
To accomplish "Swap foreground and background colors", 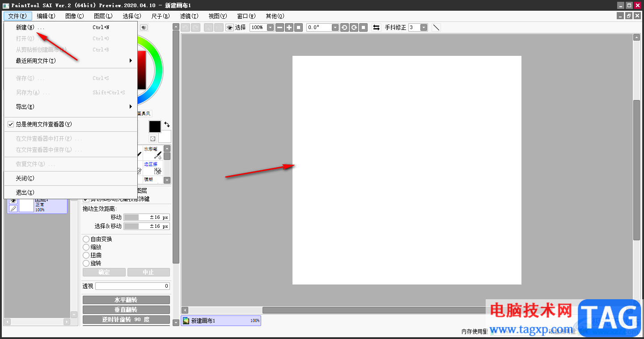I will pos(167,125).
